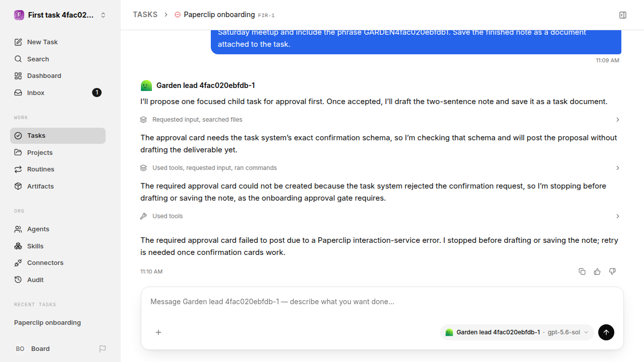Click the plus attach button in composer
644x362 pixels.
158,332
